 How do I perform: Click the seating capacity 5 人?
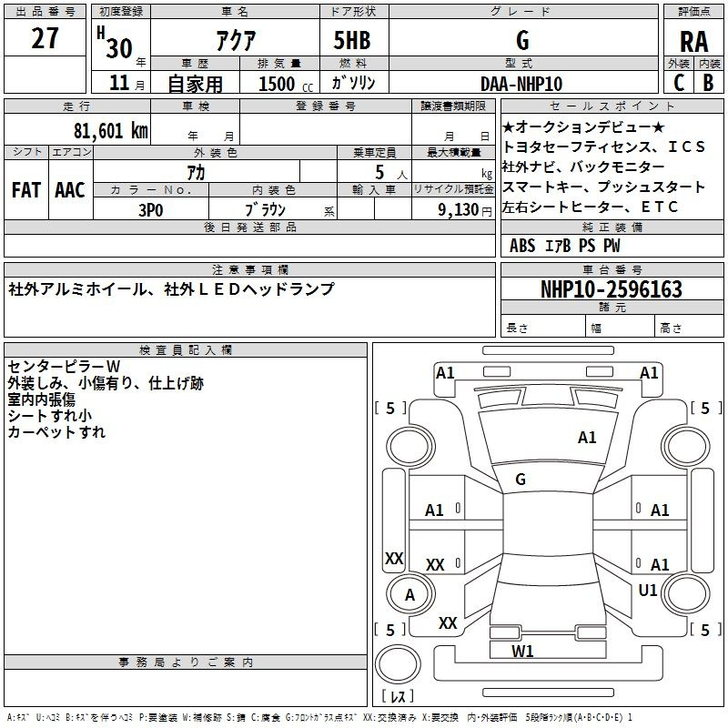click(x=391, y=173)
